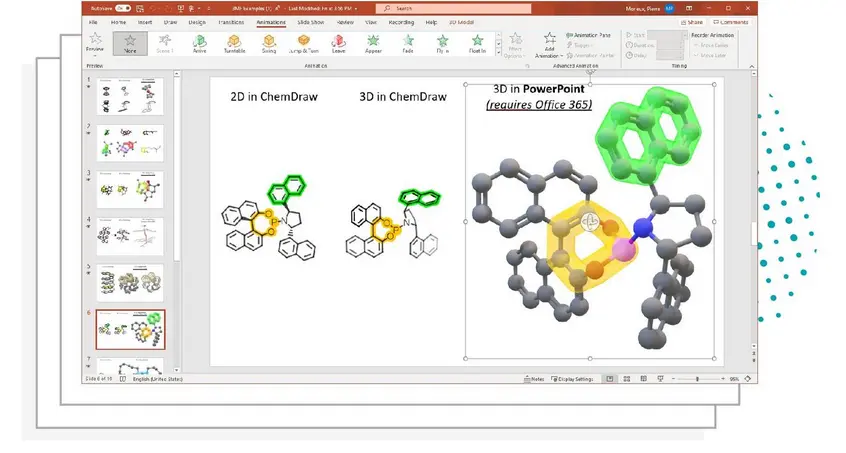Apply the Turntable 3D animation effect
846x453 pixels.
coord(233,43)
